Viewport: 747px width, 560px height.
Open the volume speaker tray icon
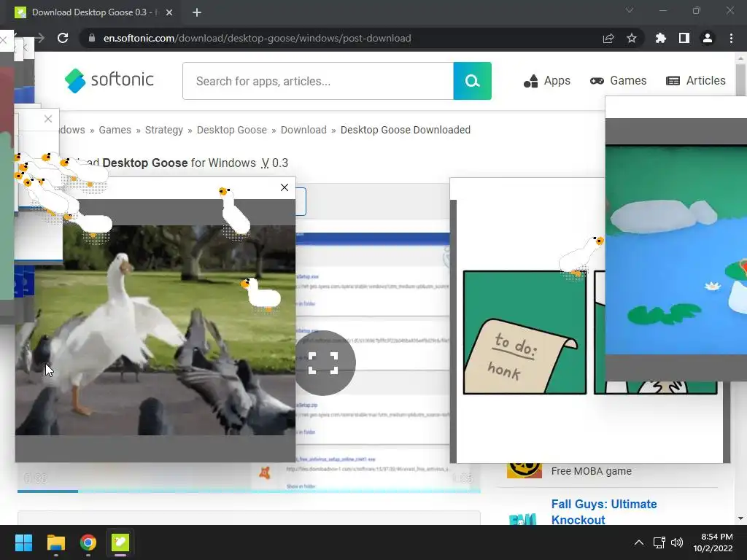coord(676,542)
